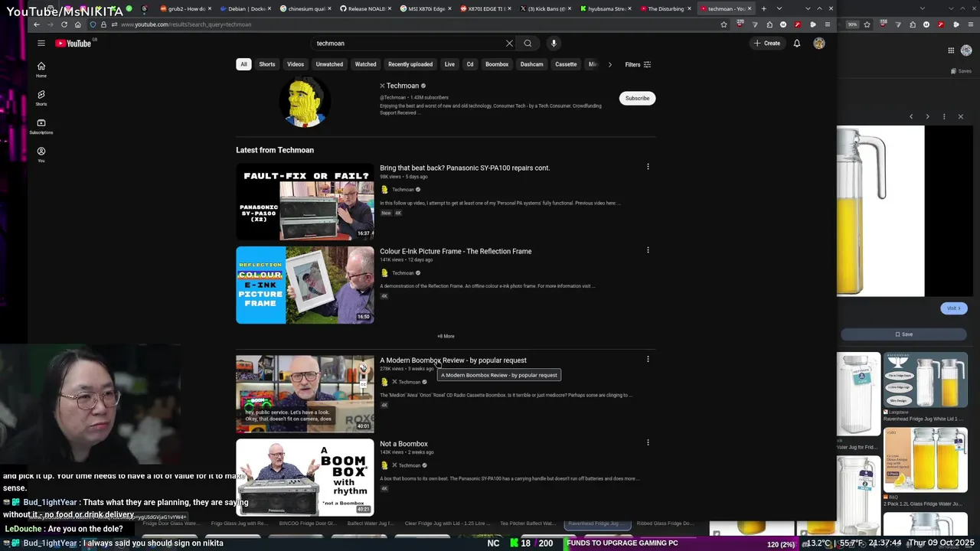Select the Shorts filter chip

267,64
